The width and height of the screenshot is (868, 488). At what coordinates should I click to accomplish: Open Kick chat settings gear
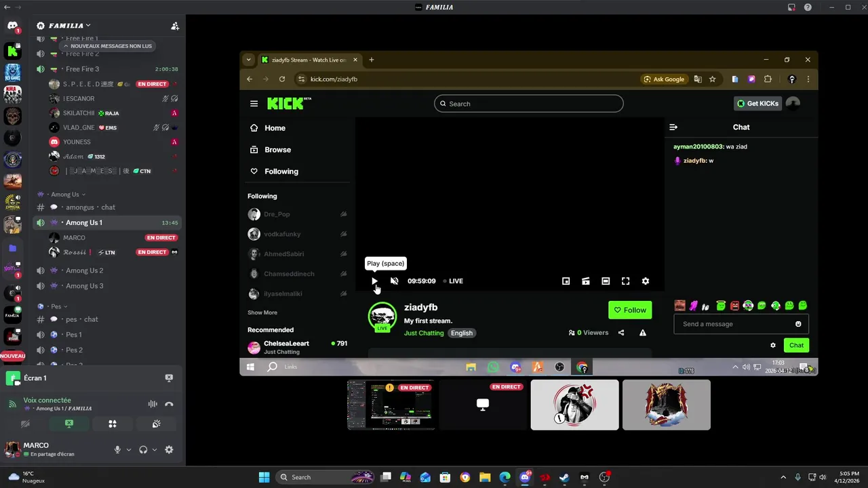pos(773,345)
